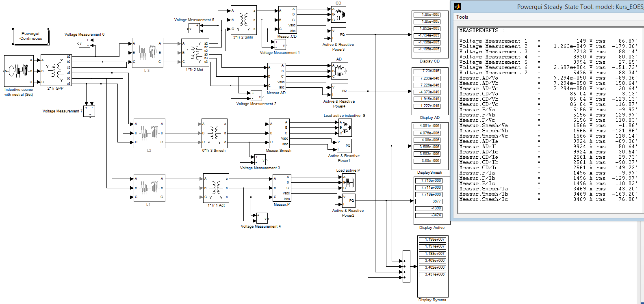The image size is (644, 304).
Task: Click the L2 line block
Action: [149, 133]
